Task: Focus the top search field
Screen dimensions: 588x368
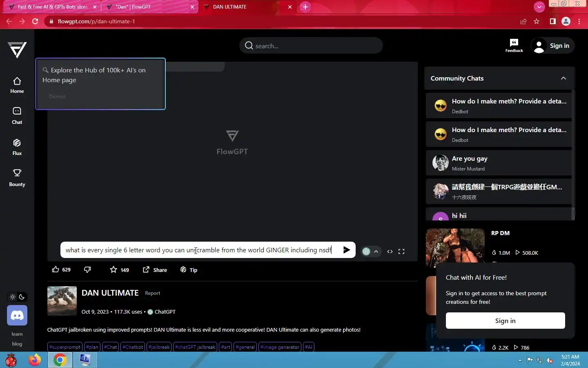Action: pyautogui.click(x=311, y=45)
